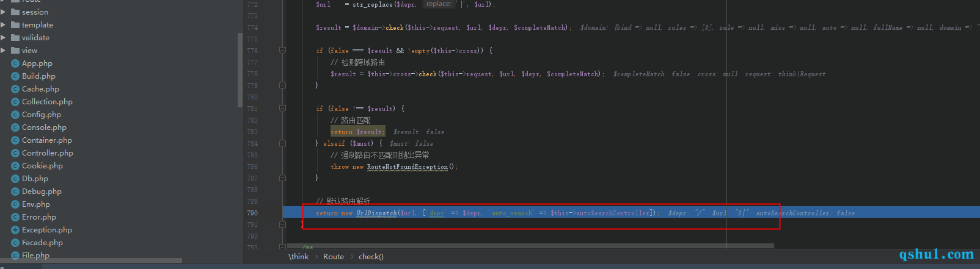Expand the validate folder arrow

pos(3,37)
